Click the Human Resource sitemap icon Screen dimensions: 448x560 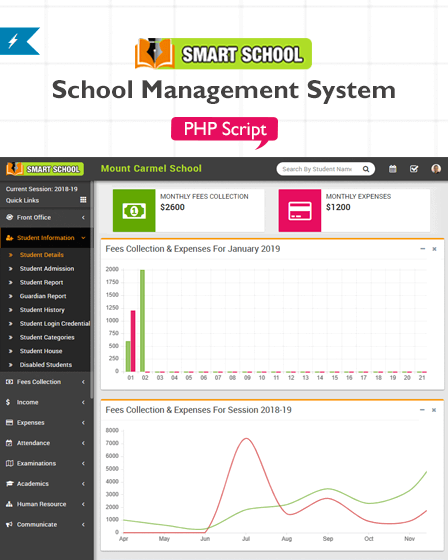click(x=9, y=504)
